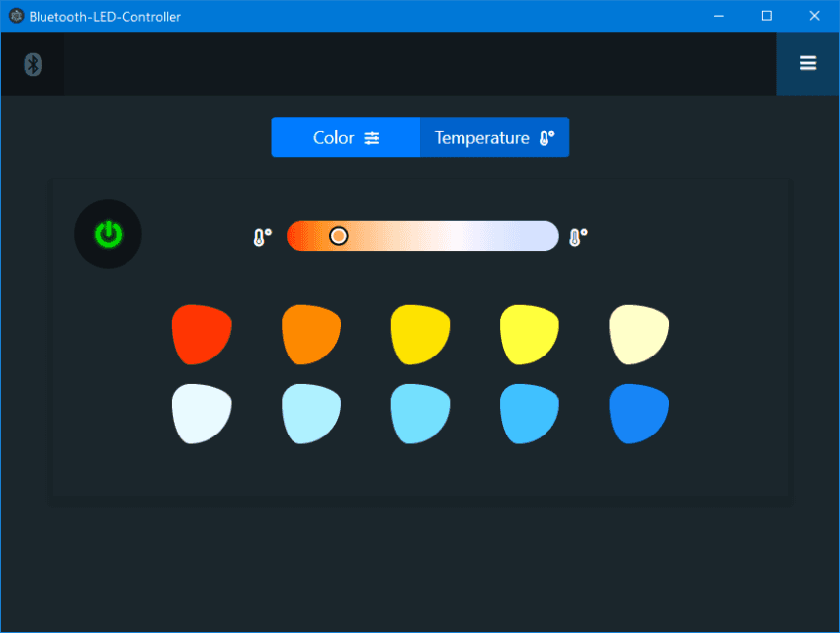Click the large thermometer icon right of slider
The width and height of the screenshot is (840, 633).
click(577, 235)
